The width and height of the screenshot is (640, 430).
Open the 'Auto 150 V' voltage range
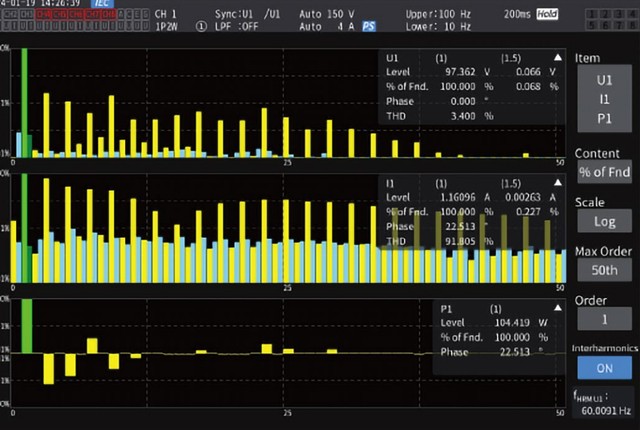327,14
